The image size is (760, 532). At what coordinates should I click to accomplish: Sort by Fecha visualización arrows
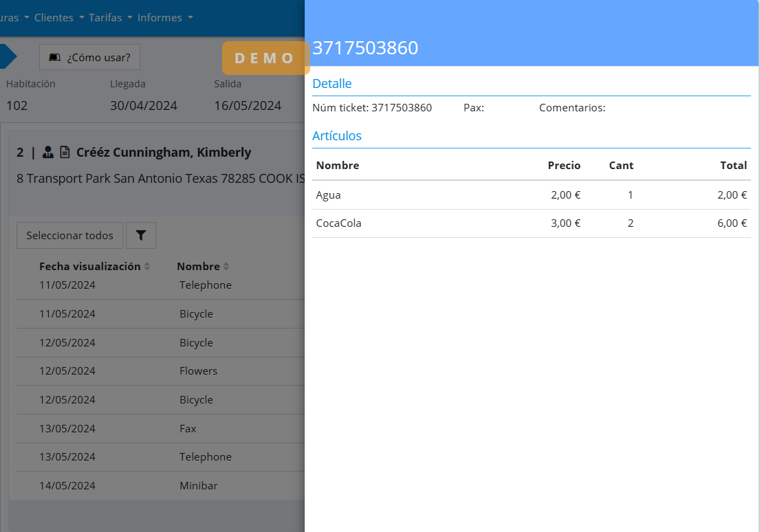(x=146, y=267)
